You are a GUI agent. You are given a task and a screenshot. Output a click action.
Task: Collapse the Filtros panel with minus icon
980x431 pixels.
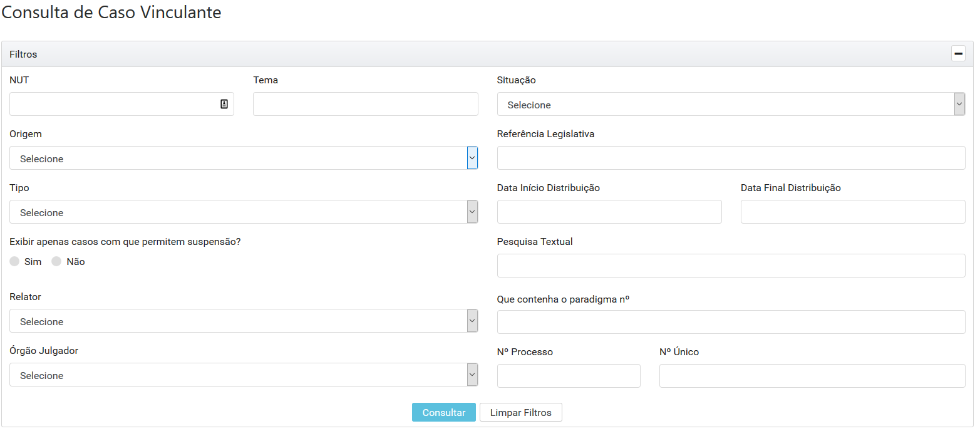pyautogui.click(x=958, y=54)
